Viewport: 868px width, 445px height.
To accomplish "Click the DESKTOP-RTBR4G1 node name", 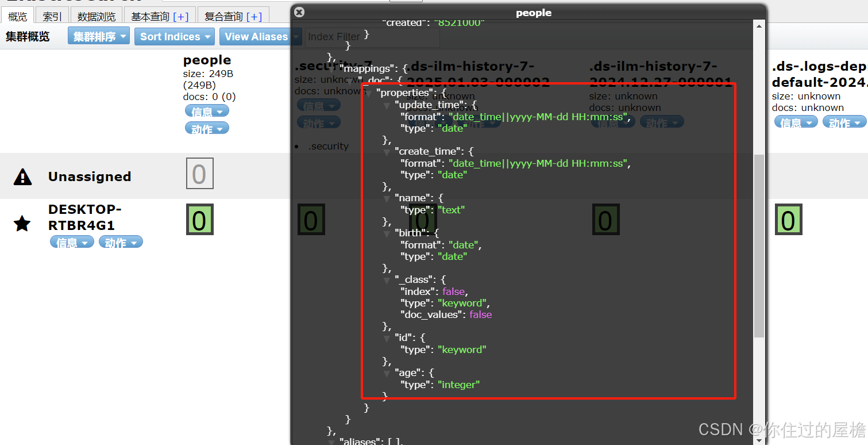I will [85, 217].
